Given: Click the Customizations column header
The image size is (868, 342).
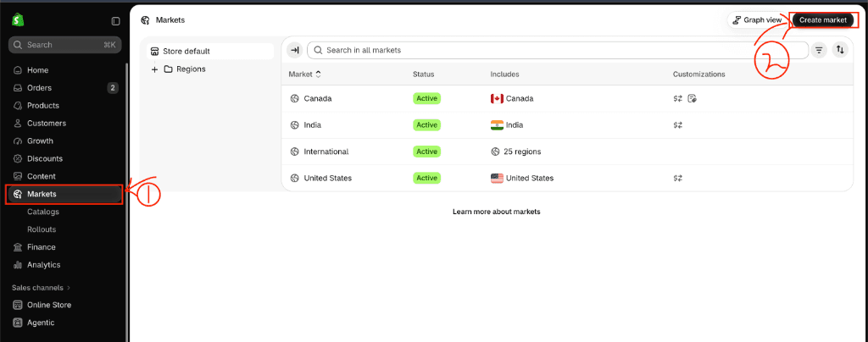Looking at the screenshot, I should [698, 74].
